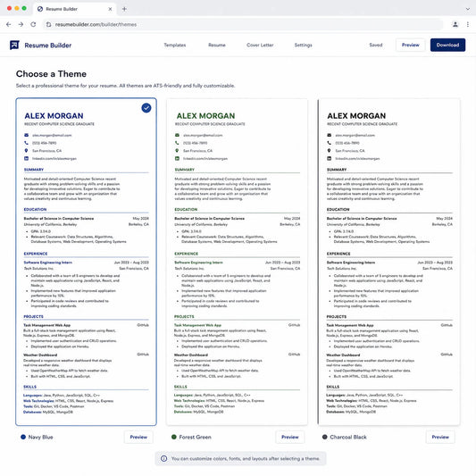Select the Forest Green color dot
This screenshot has height=476, width=476.
(174, 437)
